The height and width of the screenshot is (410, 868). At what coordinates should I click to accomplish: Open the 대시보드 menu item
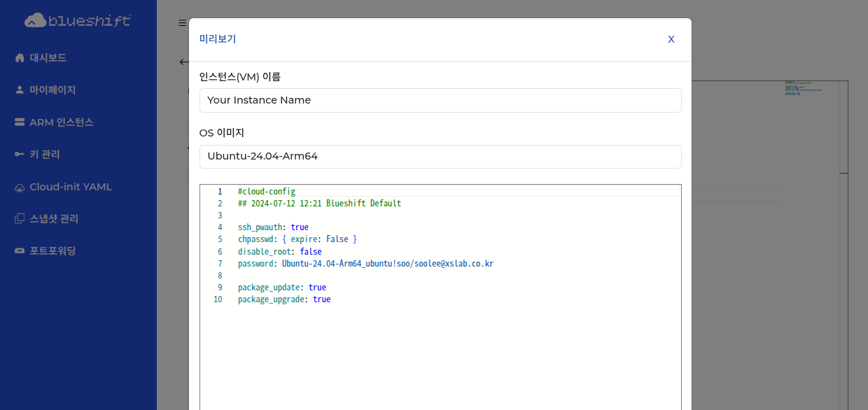pos(48,58)
